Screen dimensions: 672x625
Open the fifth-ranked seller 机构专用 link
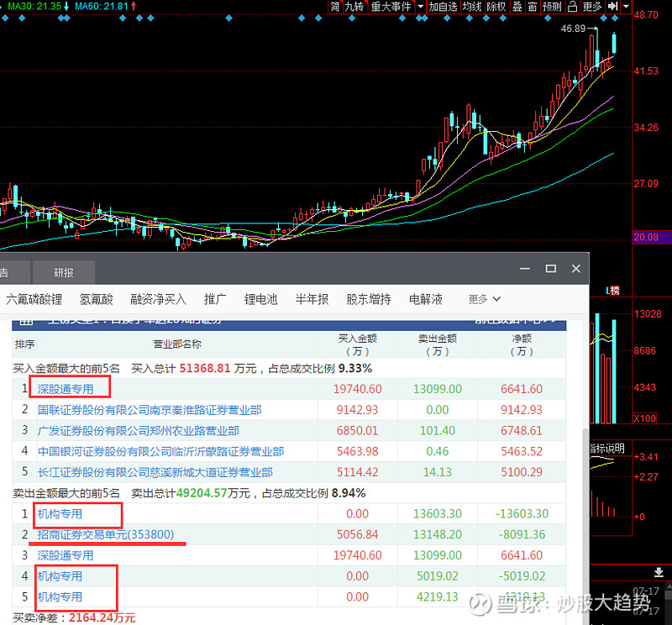coord(60,596)
